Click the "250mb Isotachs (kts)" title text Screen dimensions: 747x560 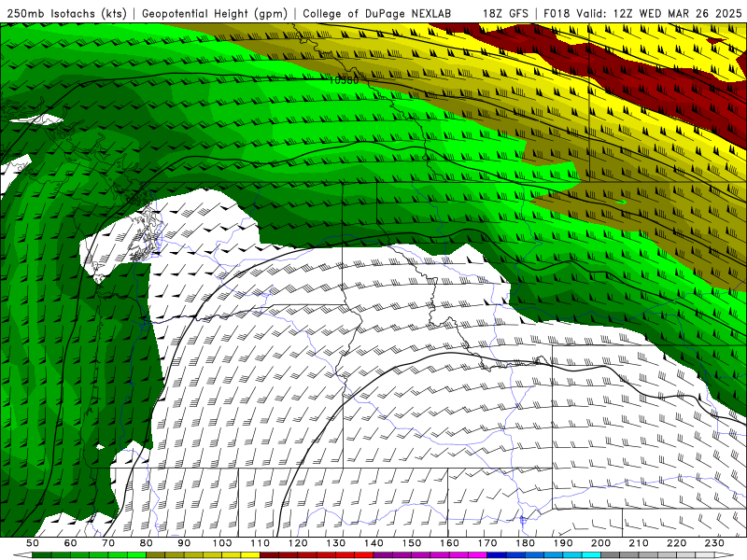pos(67,14)
